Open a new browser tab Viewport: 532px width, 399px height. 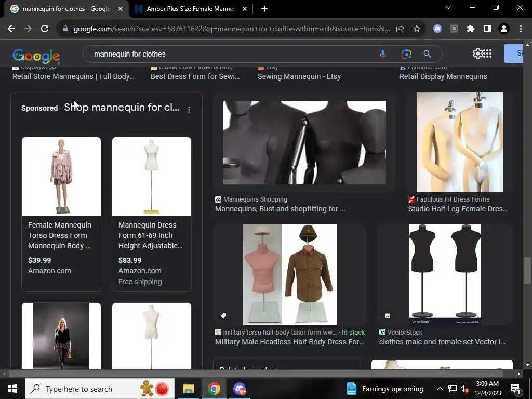(264, 9)
